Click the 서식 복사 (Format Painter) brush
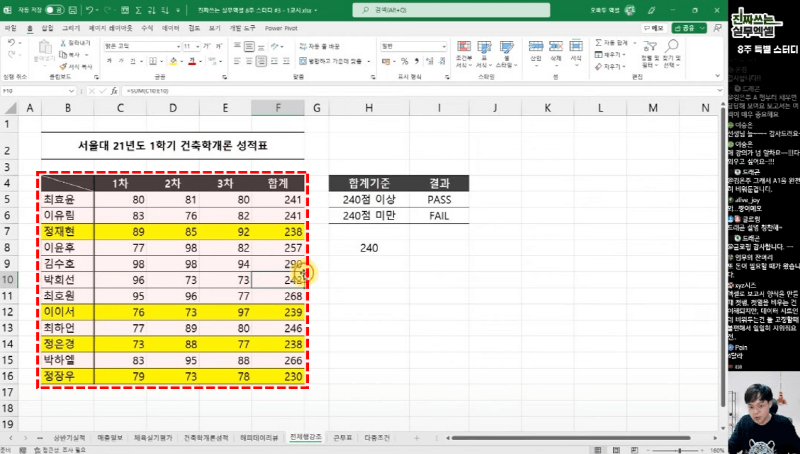This screenshot has width=800, height=454. click(76, 66)
